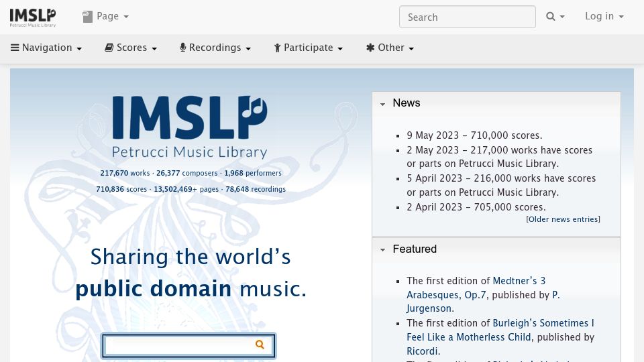Open the Other menu

(390, 48)
